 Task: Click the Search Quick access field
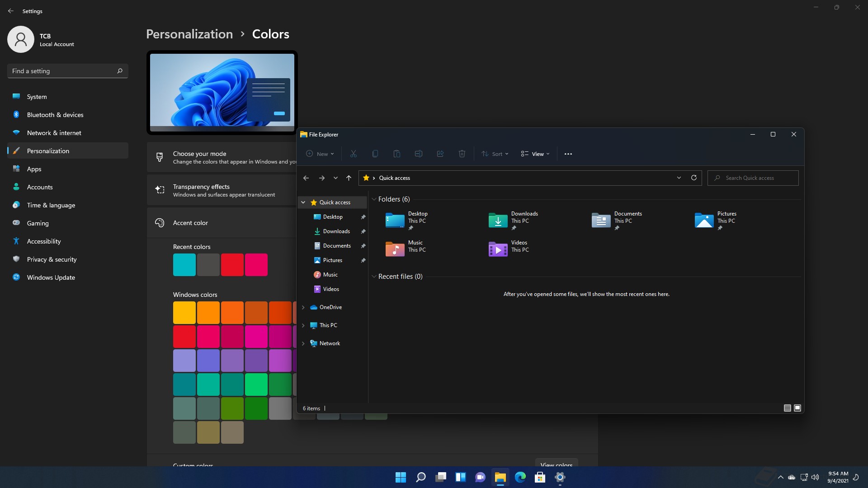757,178
